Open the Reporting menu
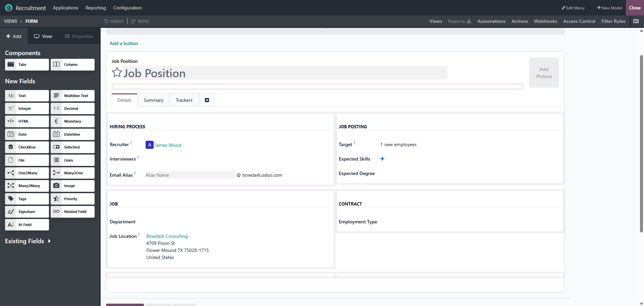Screen dimensions: 644x306 (x=96, y=8)
